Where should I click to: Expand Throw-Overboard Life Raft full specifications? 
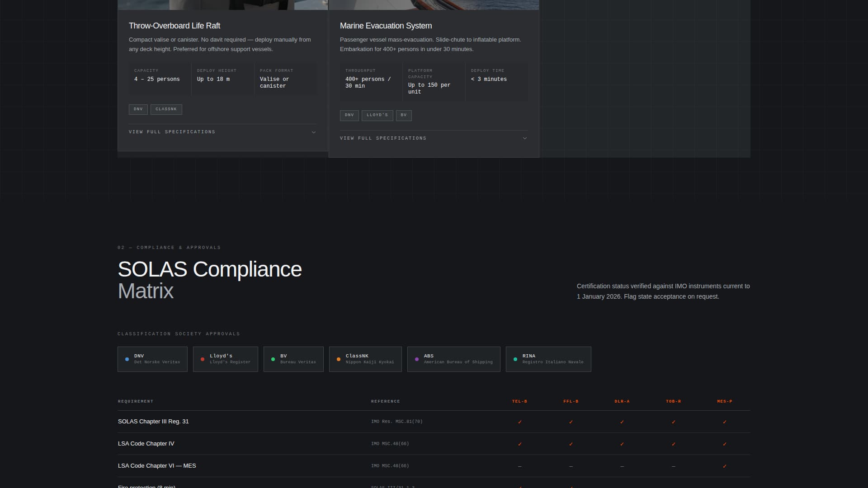point(172,131)
